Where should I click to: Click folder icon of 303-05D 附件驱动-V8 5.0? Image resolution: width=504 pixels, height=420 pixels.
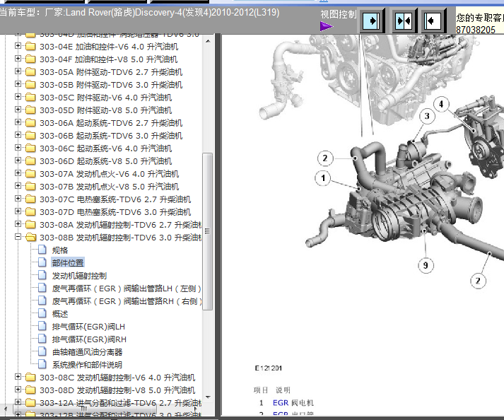click(x=30, y=110)
